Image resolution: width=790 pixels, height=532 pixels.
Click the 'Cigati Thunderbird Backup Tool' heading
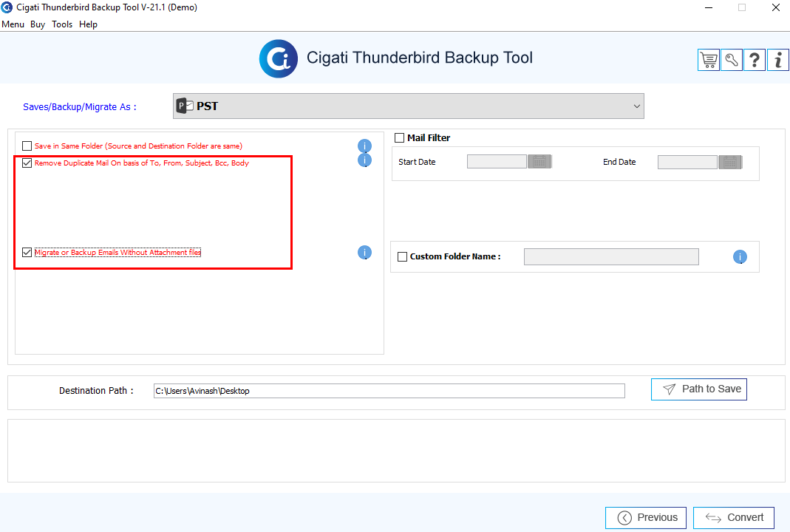(x=420, y=58)
